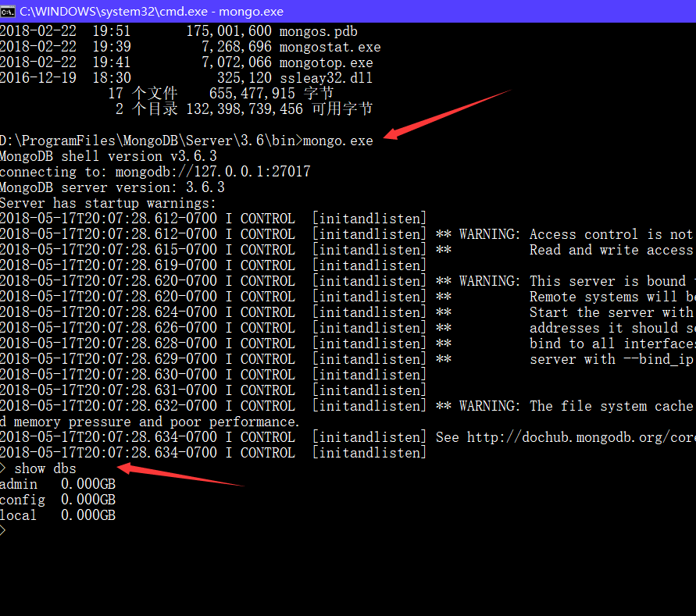Viewport: 696px width, 616px height.
Task: Click the free bytes '132,398,739,456'
Action: [x=244, y=109]
